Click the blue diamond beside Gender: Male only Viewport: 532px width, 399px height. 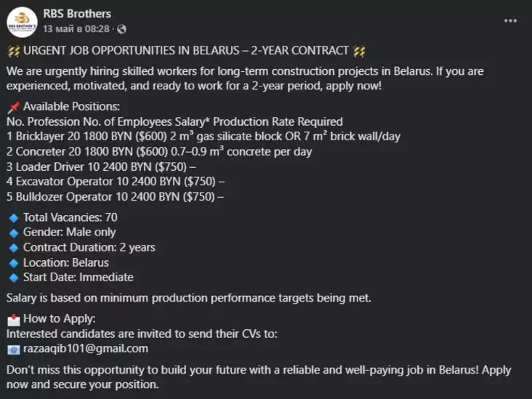14,233
